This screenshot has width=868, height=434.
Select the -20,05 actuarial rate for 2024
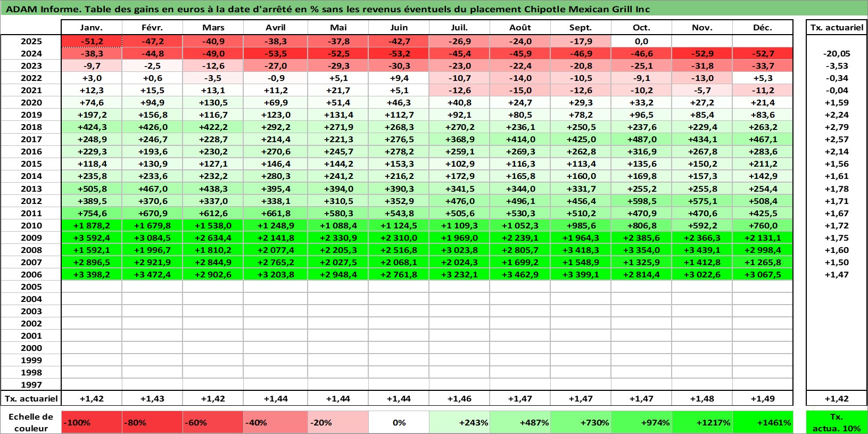tap(837, 53)
